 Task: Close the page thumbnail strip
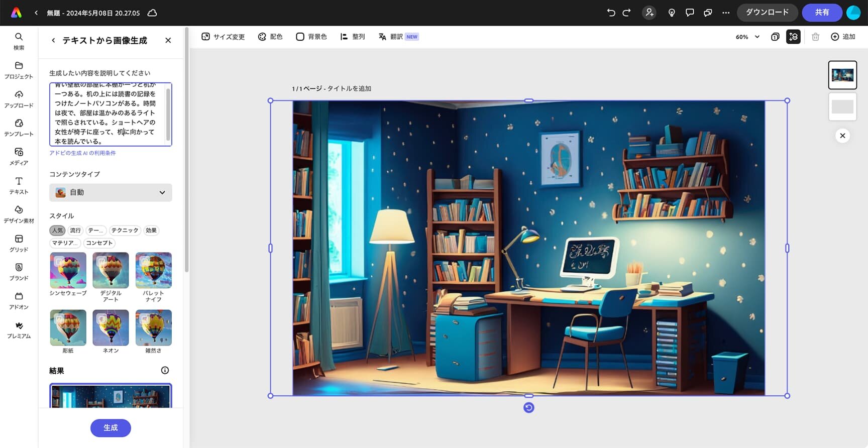pyautogui.click(x=842, y=136)
